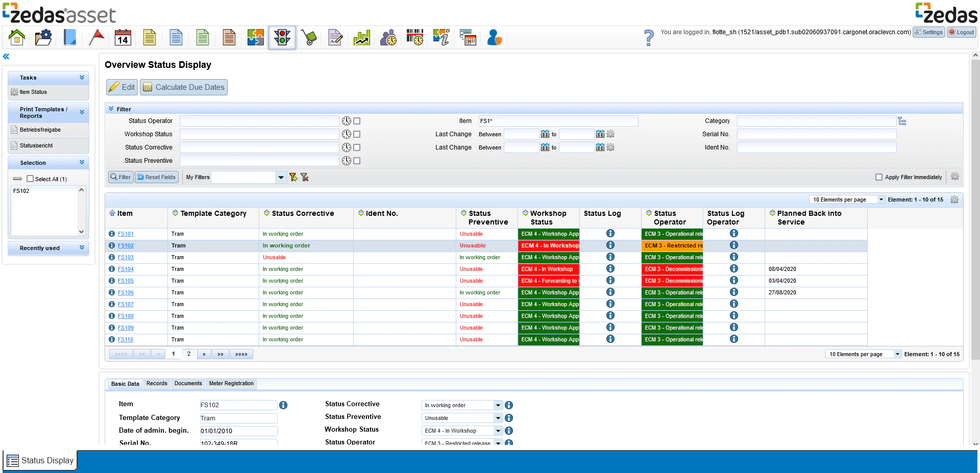
Task: Open the My Filters dropdown
Action: [x=281, y=177]
